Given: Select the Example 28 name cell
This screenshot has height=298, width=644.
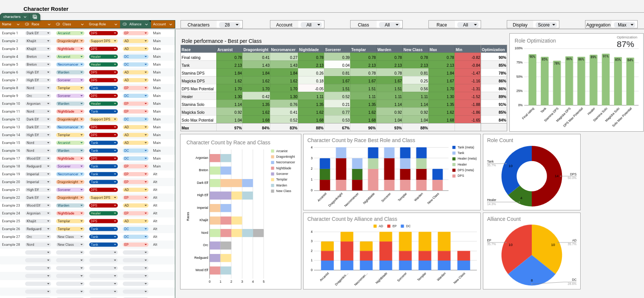Looking at the screenshot, I should pyautogui.click(x=11, y=245).
